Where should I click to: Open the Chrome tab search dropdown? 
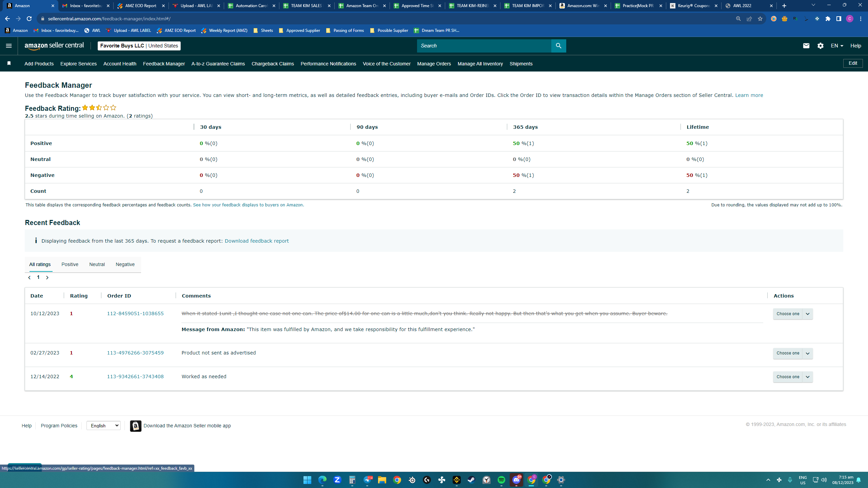(x=813, y=5)
